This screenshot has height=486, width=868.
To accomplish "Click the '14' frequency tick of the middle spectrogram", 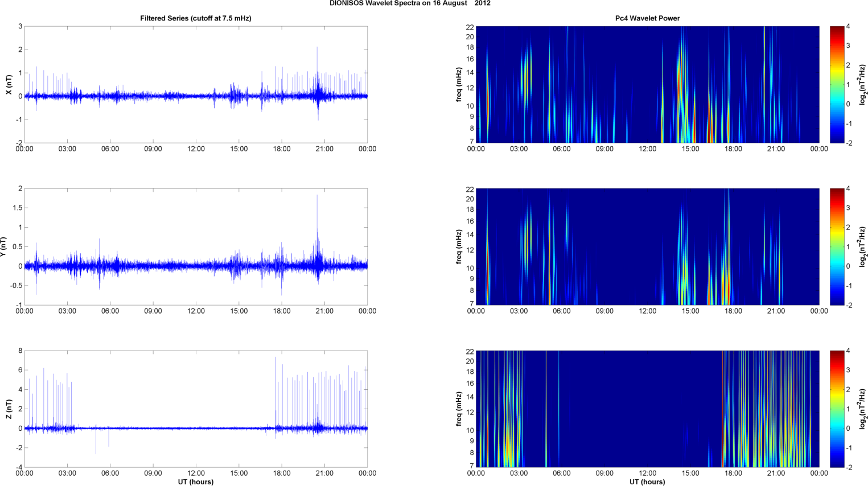I will 470,234.
